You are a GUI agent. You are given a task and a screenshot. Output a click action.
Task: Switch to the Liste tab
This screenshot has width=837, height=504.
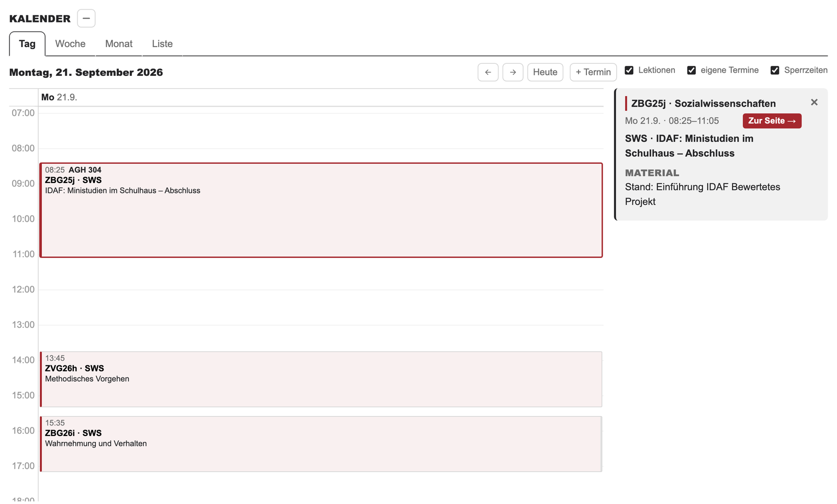pyautogui.click(x=162, y=44)
